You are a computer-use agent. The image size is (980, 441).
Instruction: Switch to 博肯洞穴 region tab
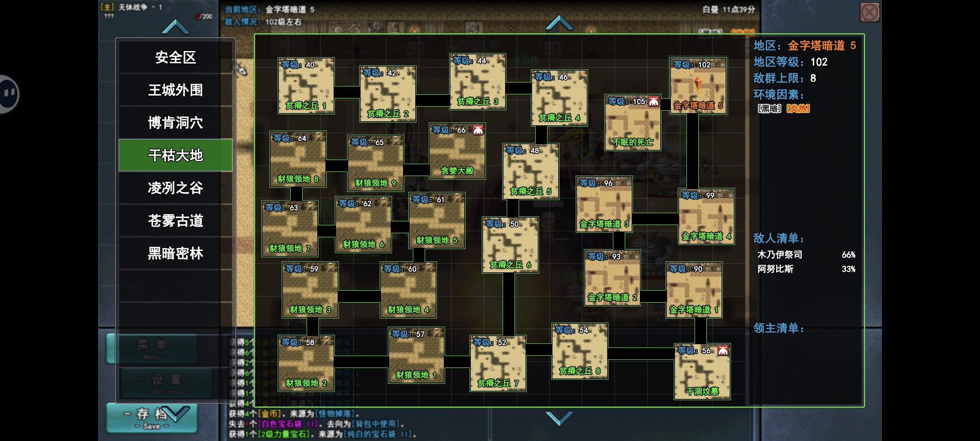pos(175,122)
